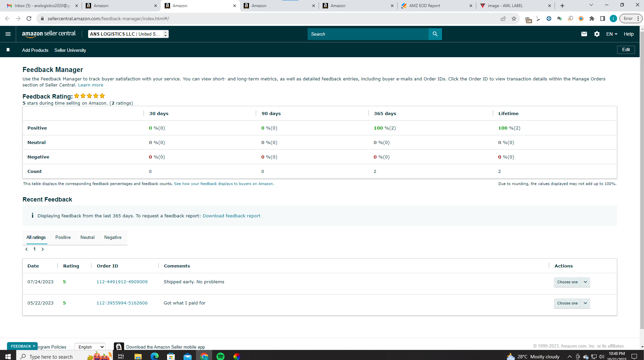Go back in browser history
Image resolution: width=644 pixels, height=360 pixels.
pyautogui.click(x=7, y=19)
